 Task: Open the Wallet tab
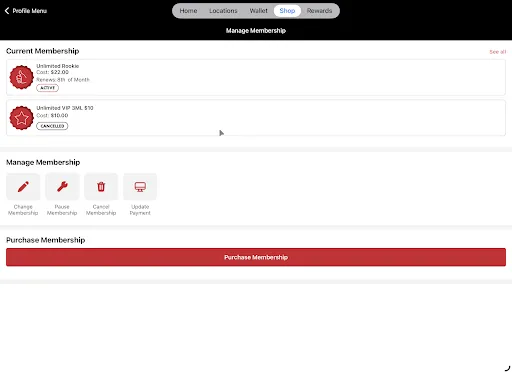(259, 11)
